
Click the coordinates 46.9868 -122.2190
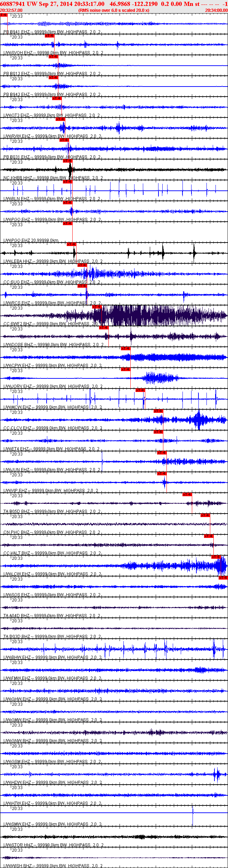[133, 4]
